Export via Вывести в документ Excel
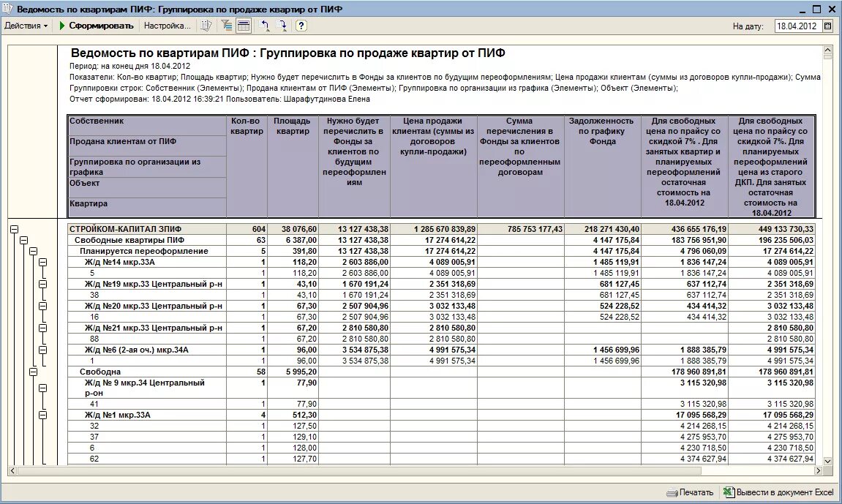 coord(778,492)
